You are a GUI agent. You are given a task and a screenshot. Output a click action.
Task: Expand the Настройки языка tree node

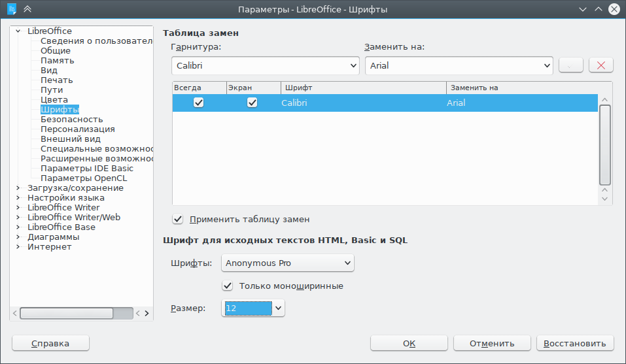point(18,198)
